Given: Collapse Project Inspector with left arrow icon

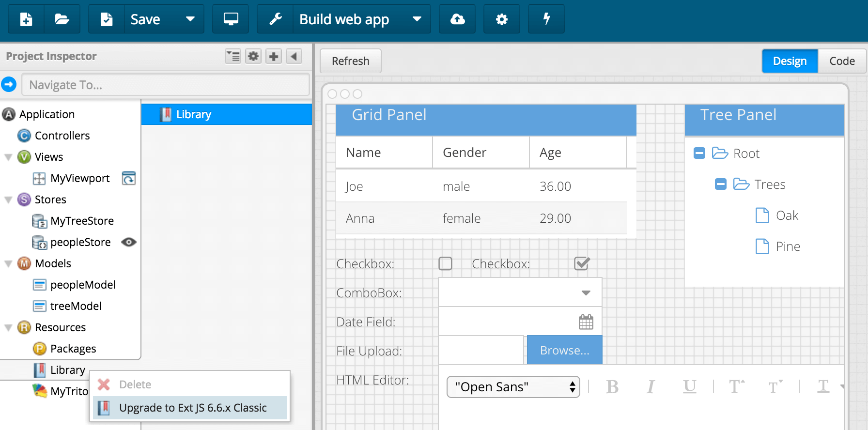Looking at the screenshot, I should [x=294, y=56].
